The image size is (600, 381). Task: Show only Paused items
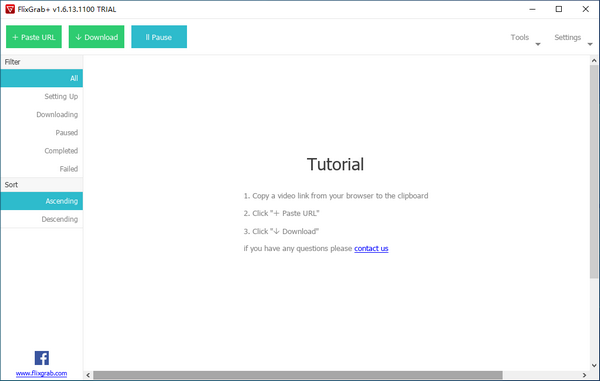(x=42, y=133)
